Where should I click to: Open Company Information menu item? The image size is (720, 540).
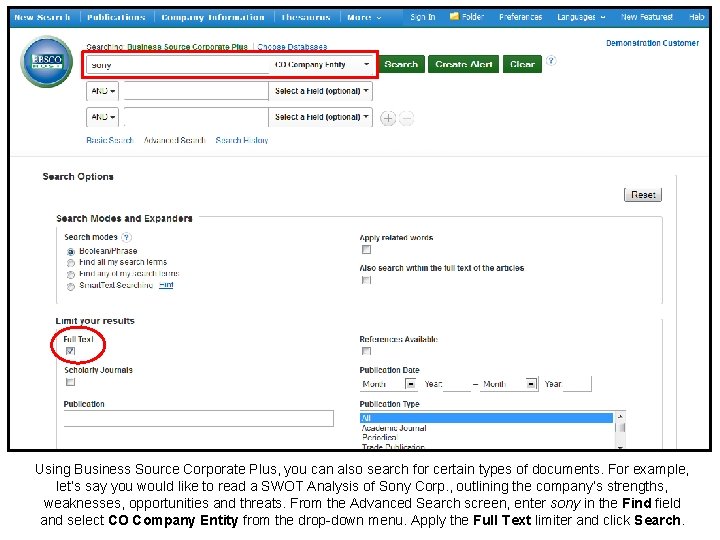coord(213,17)
